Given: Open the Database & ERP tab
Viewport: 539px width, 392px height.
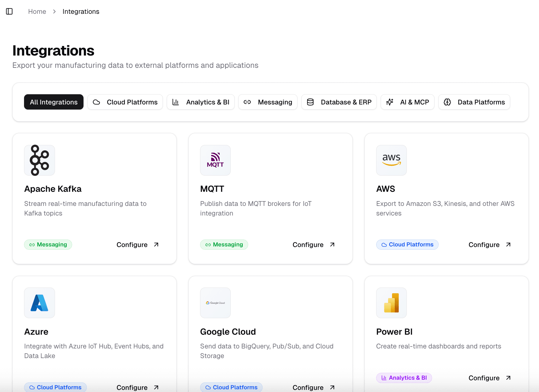Looking at the screenshot, I should pos(339,102).
